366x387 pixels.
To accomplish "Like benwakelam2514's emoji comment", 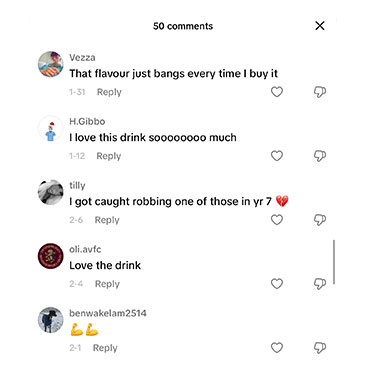I will tap(277, 348).
